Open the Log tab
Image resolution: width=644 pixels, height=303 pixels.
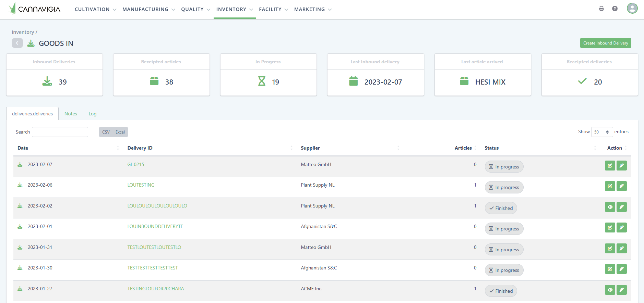(x=93, y=114)
